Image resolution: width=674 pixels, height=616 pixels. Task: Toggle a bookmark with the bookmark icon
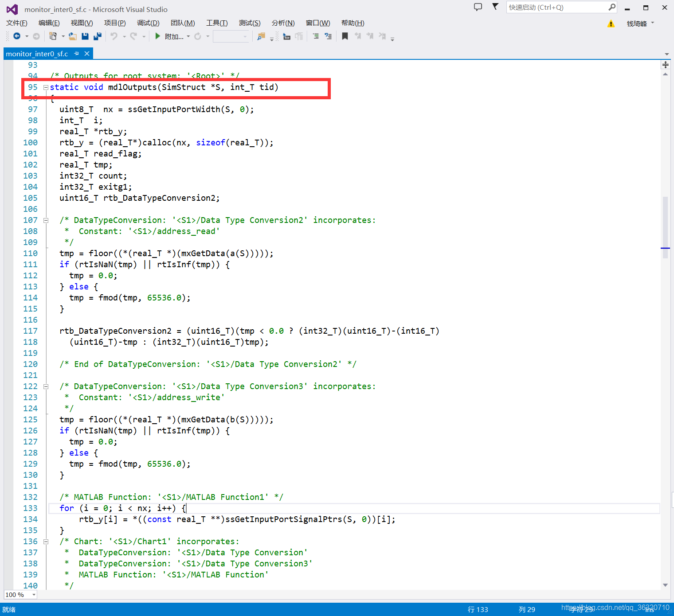tap(345, 36)
